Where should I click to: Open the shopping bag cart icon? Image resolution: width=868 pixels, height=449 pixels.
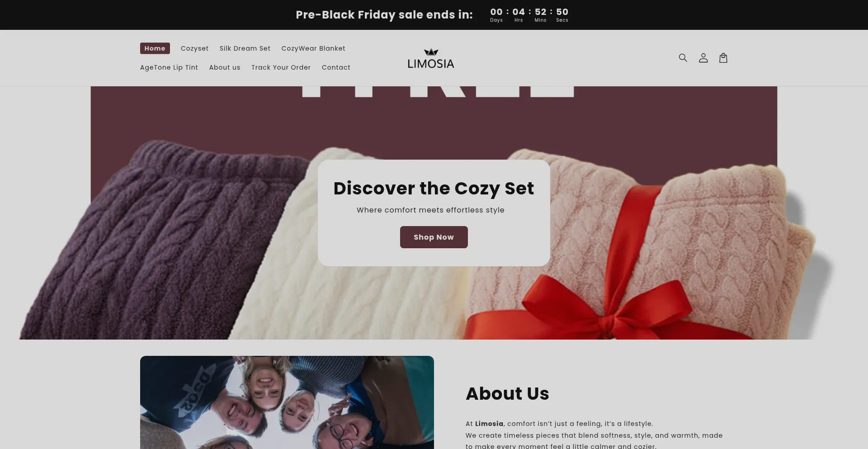[x=723, y=58]
